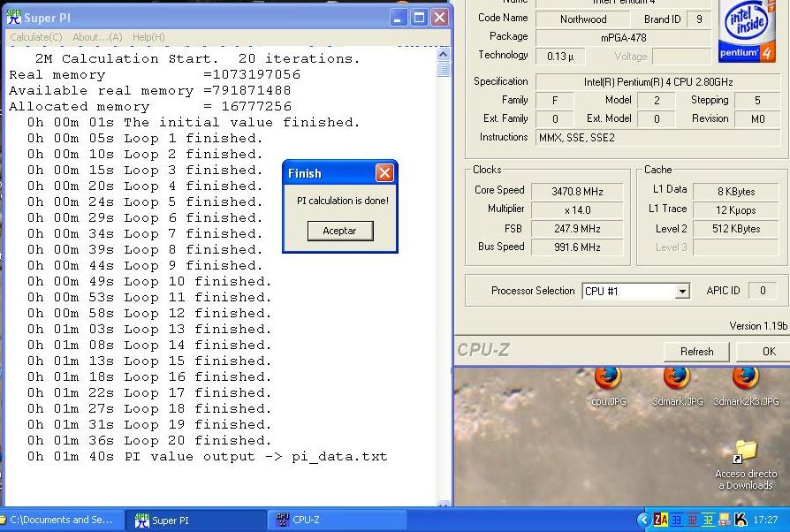Click the Super PI title bar icon
790x532 pixels.
click(x=14, y=17)
